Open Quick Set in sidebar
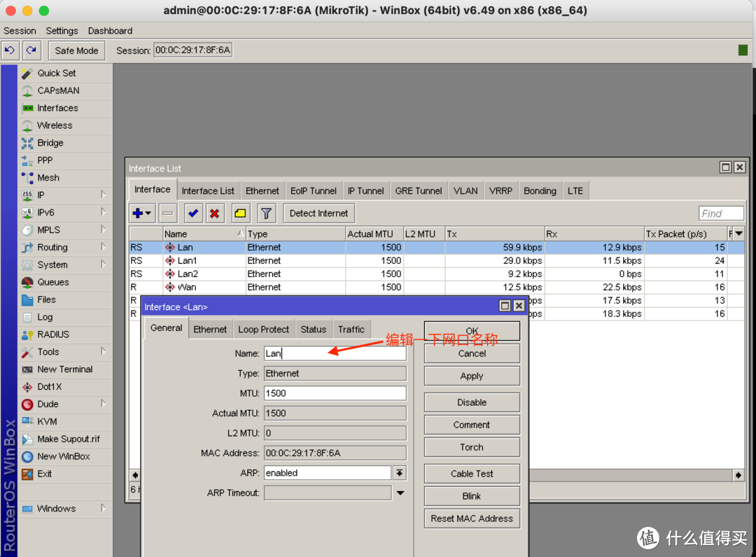The height and width of the screenshot is (557, 756). pyautogui.click(x=57, y=73)
